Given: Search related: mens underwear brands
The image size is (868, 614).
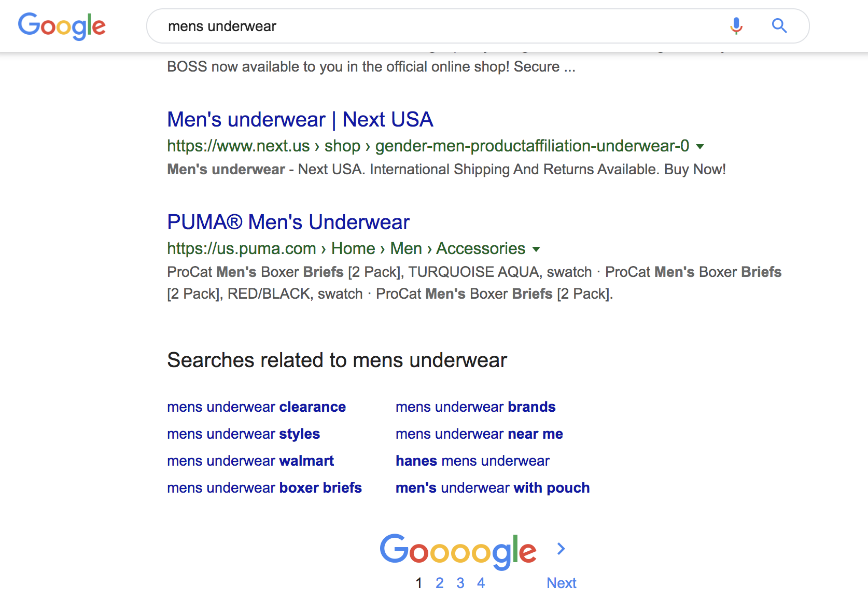Looking at the screenshot, I should (475, 407).
